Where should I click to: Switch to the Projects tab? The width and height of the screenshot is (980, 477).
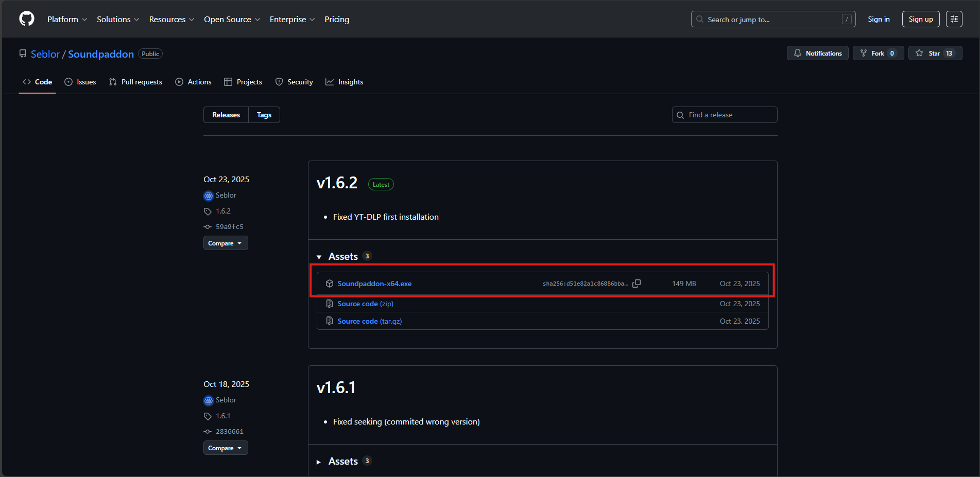pos(243,82)
